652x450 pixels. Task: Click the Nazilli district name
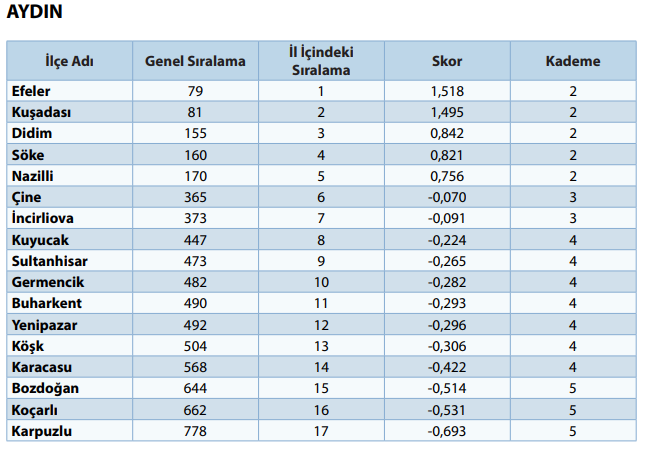pos(32,176)
